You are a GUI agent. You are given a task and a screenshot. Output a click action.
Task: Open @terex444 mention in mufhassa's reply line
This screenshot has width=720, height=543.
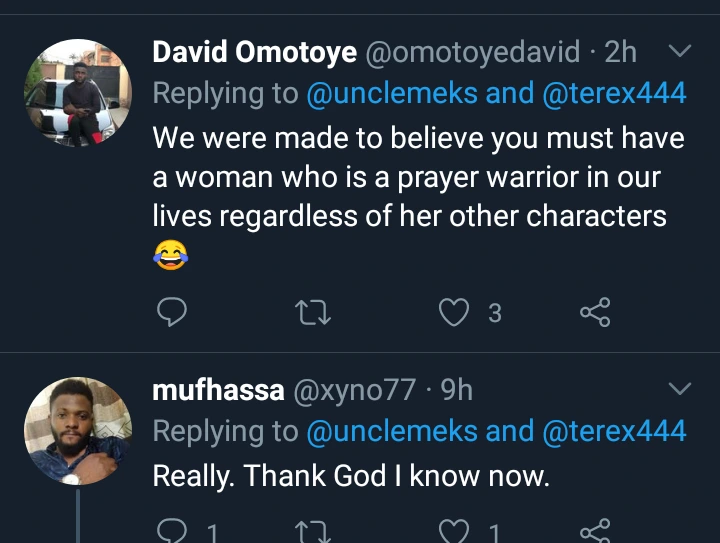click(614, 431)
